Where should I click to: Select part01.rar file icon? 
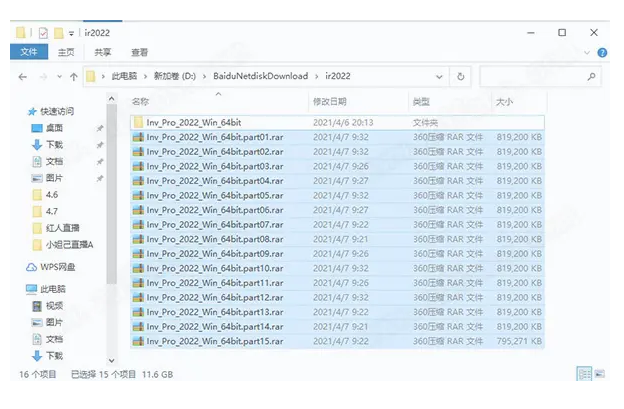pyautogui.click(x=138, y=137)
